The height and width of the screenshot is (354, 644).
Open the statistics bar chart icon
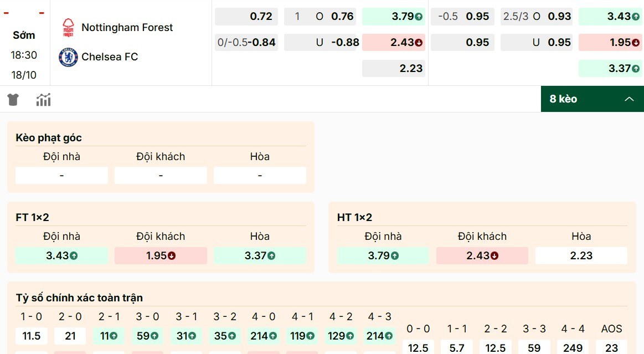pos(43,99)
